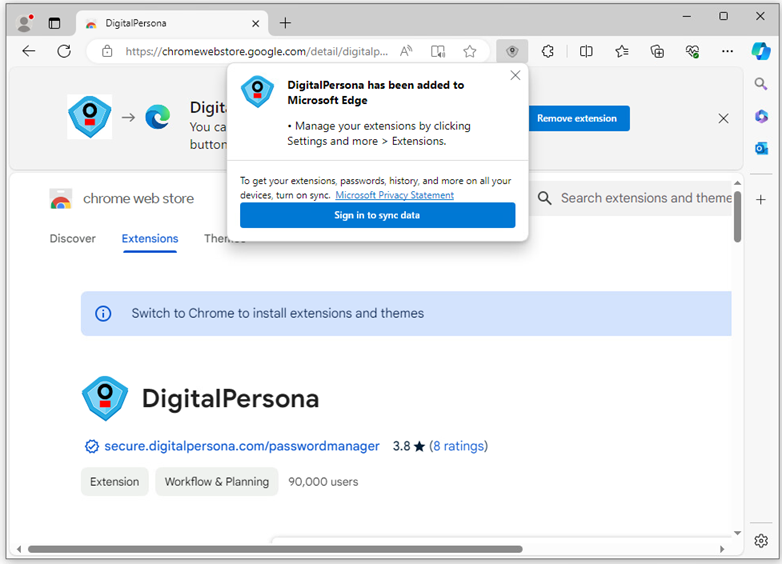Viewport: 782px width, 564px height.
Task: Go back to the previous page
Action: tap(29, 51)
